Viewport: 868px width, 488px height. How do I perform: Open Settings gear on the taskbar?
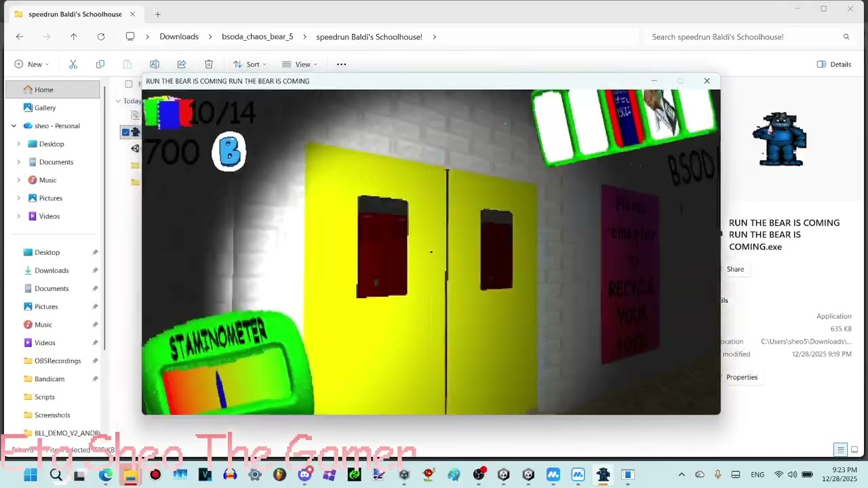pyautogui.click(x=254, y=475)
